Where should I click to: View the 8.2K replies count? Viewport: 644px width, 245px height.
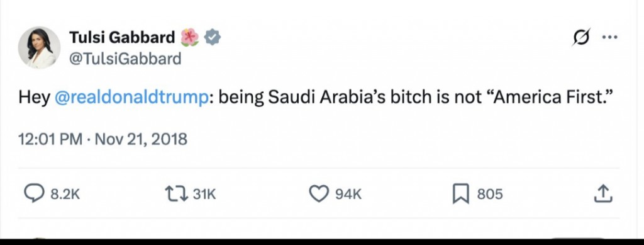pos(65,194)
